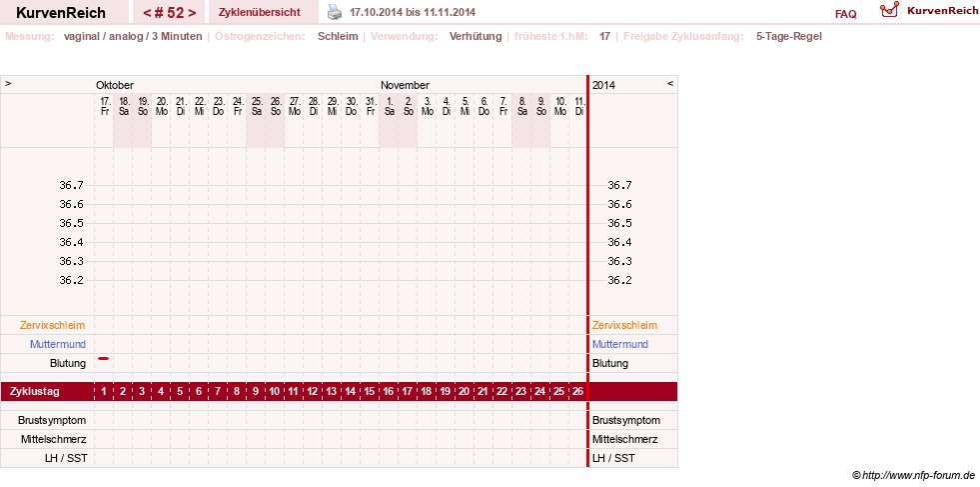Click the 'Schleim' value
Image resolution: width=980 pixels, height=487 pixels.
(x=338, y=36)
